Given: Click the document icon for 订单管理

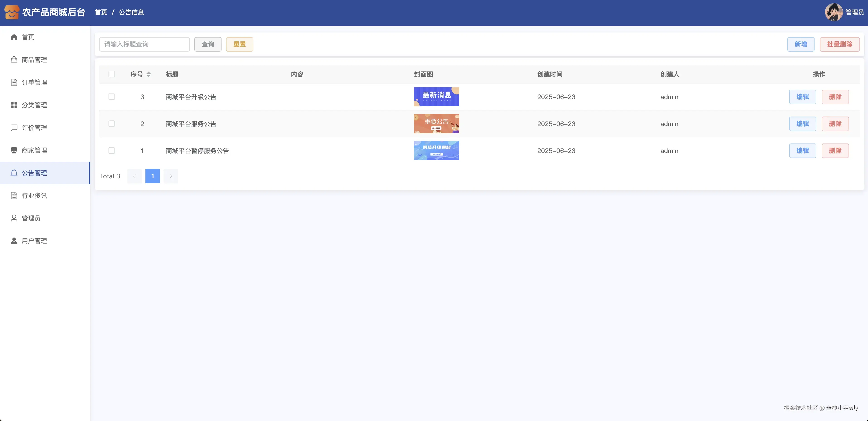Looking at the screenshot, I should 14,83.
